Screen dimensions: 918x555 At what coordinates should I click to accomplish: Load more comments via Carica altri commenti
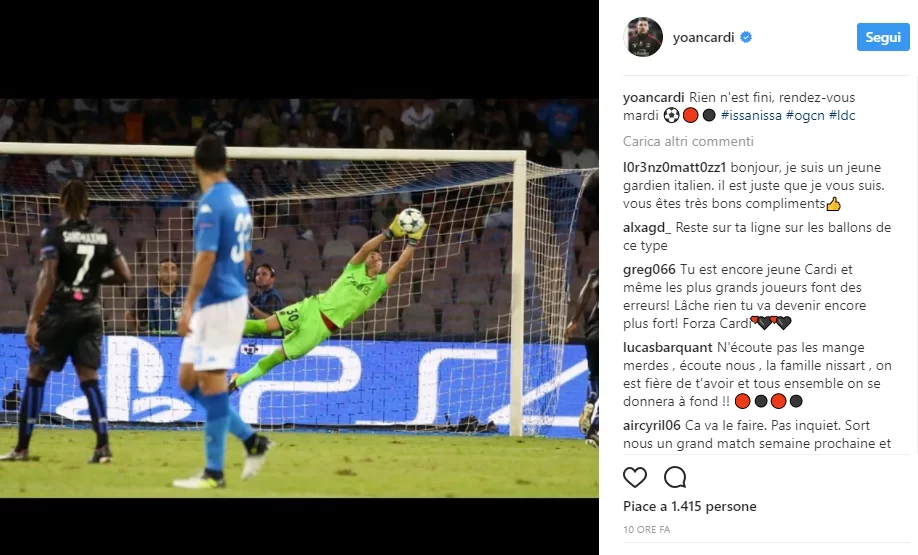[688, 141]
